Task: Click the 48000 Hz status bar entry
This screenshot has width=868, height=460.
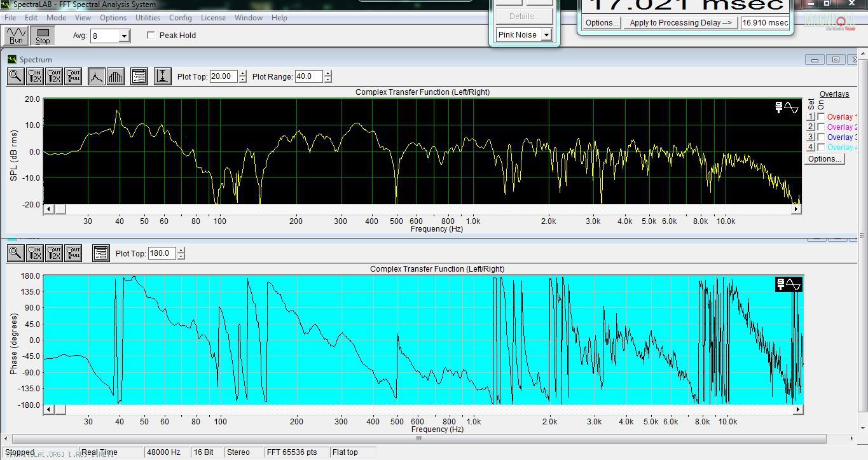Action: (167, 452)
